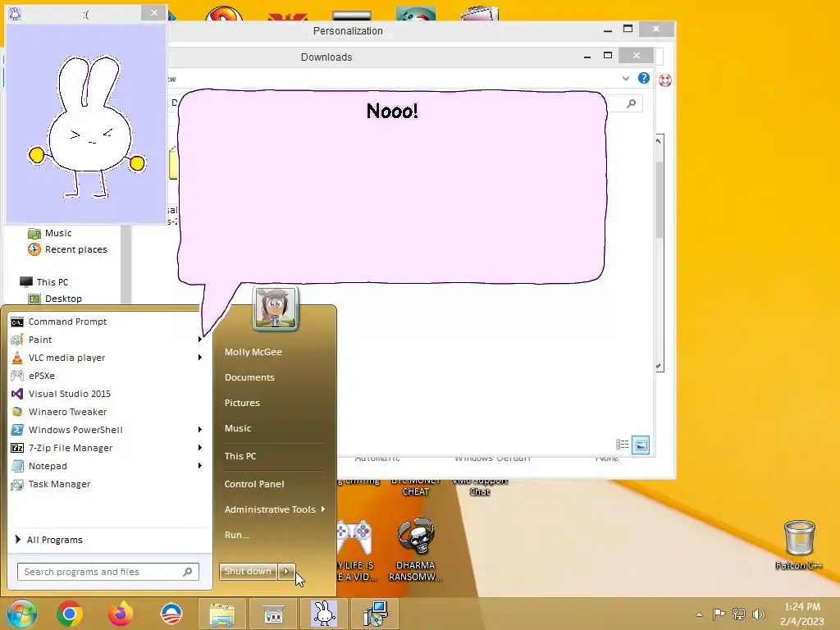Open Music from Start menu right pane

pos(238,428)
